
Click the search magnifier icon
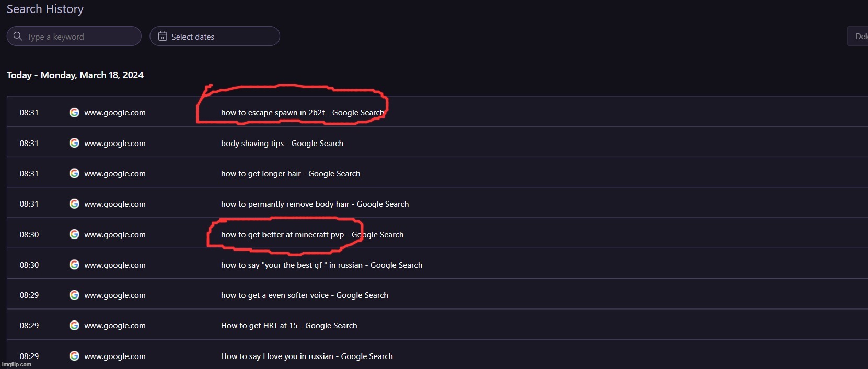[x=18, y=36]
